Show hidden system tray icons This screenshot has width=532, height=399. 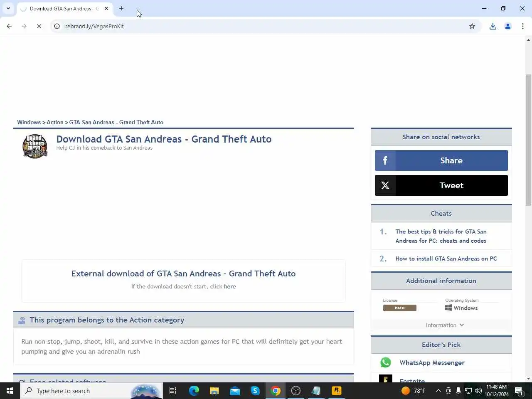tap(438, 391)
